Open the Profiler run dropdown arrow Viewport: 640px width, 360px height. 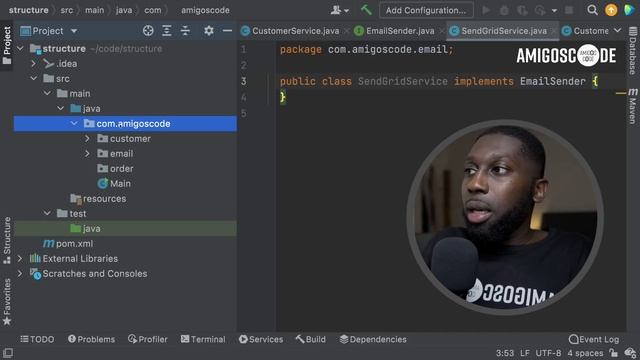[x=554, y=11]
